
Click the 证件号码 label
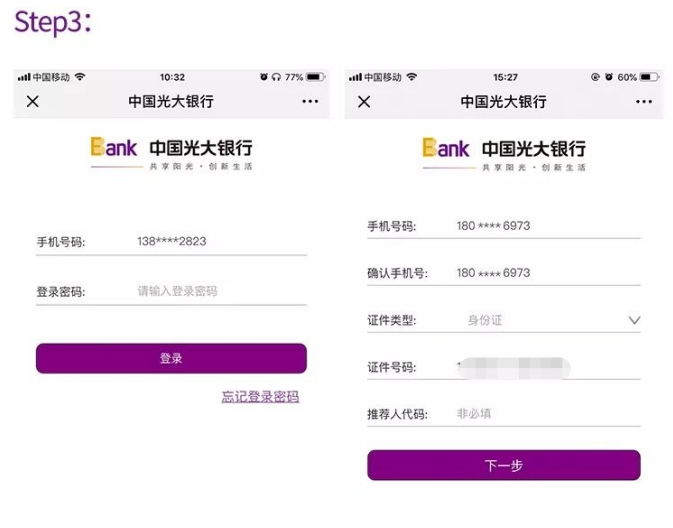(392, 367)
